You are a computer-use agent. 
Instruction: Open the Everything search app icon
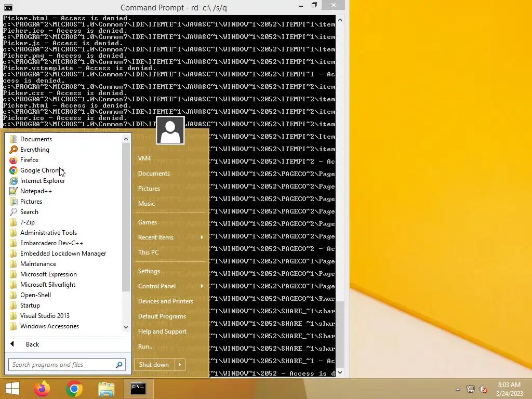[13, 150]
